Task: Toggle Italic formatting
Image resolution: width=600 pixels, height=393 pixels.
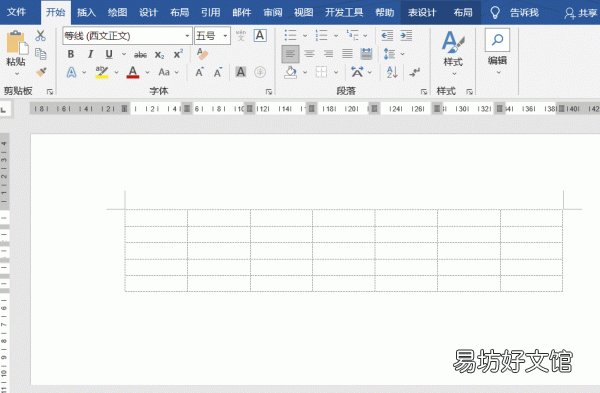Action: [x=90, y=54]
